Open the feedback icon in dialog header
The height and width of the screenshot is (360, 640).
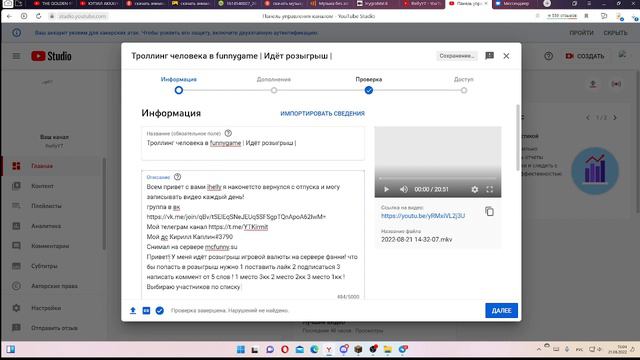pyautogui.click(x=489, y=56)
